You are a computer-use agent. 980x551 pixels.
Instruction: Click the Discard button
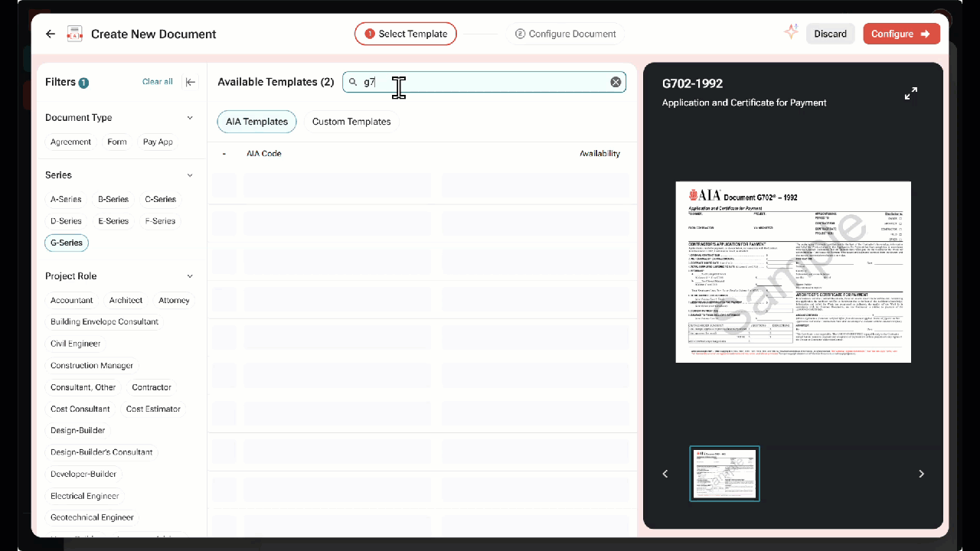click(830, 34)
